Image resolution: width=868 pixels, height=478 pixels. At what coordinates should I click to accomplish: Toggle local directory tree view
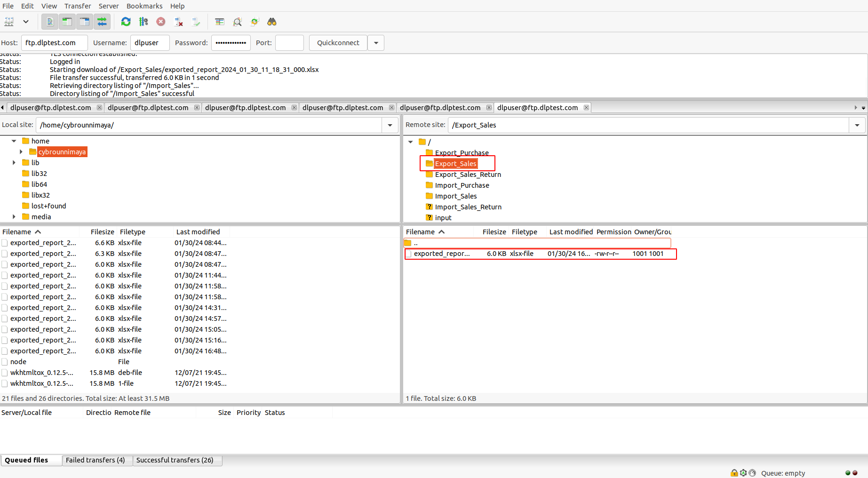pyautogui.click(x=67, y=22)
